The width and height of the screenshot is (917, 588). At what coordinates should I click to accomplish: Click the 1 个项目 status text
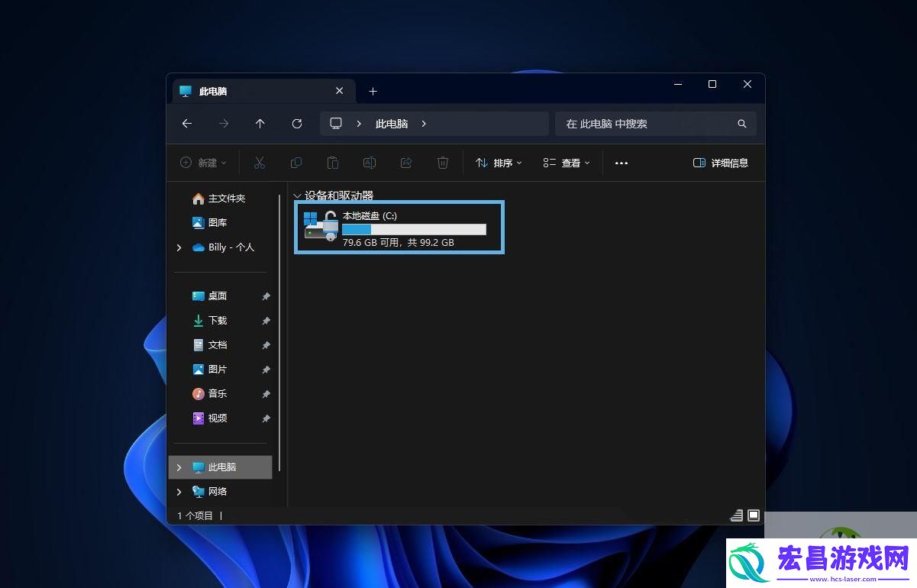click(x=195, y=515)
